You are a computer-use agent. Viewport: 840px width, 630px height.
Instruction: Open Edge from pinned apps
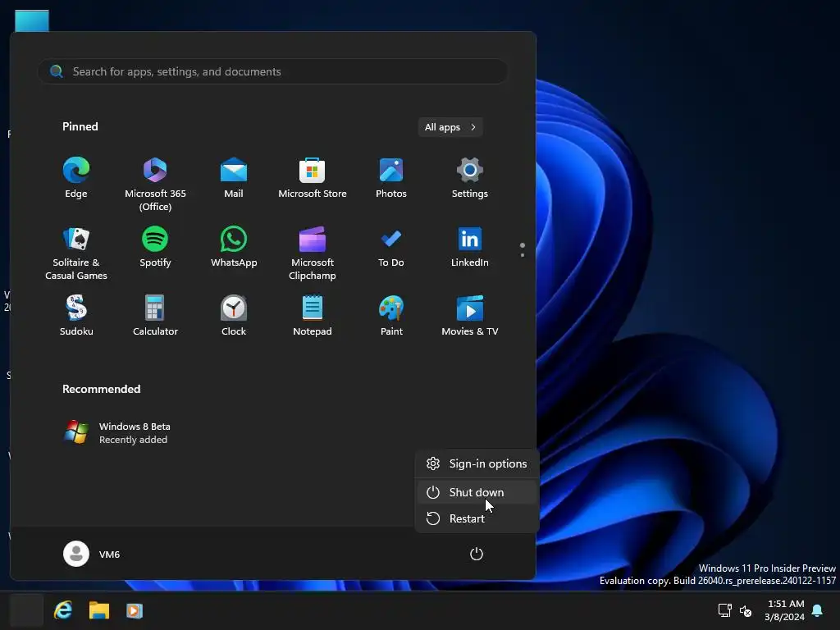coord(76,179)
